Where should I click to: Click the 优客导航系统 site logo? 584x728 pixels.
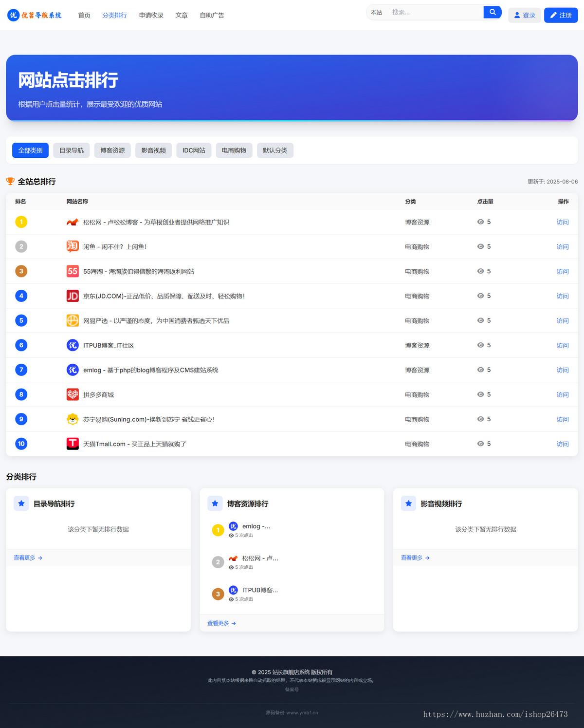pos(35,15)
